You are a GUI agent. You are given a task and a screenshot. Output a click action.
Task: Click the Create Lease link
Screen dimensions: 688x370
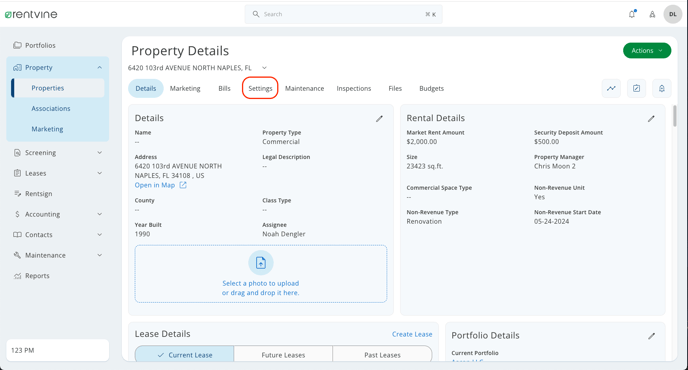pos(412,334)
